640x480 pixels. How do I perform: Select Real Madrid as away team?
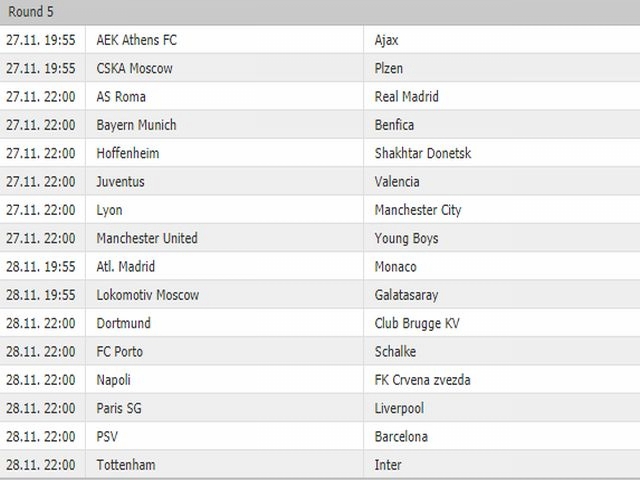click(407, 96)
